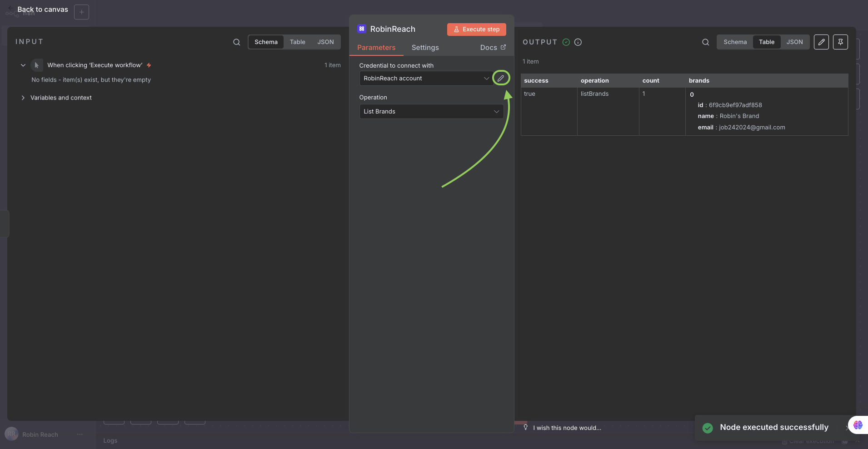The image size is (868, 449).
Task: Open search in the INPUT panel
Action: tap(237, 42)
